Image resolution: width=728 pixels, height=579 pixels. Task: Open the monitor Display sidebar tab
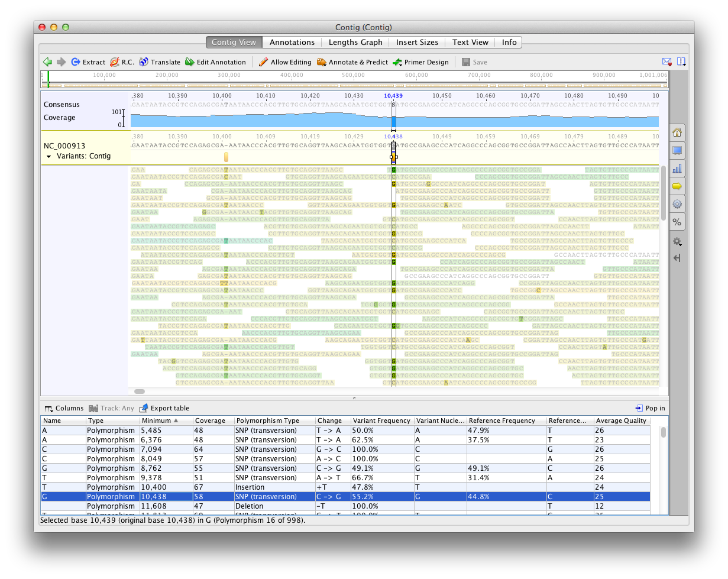677,150
